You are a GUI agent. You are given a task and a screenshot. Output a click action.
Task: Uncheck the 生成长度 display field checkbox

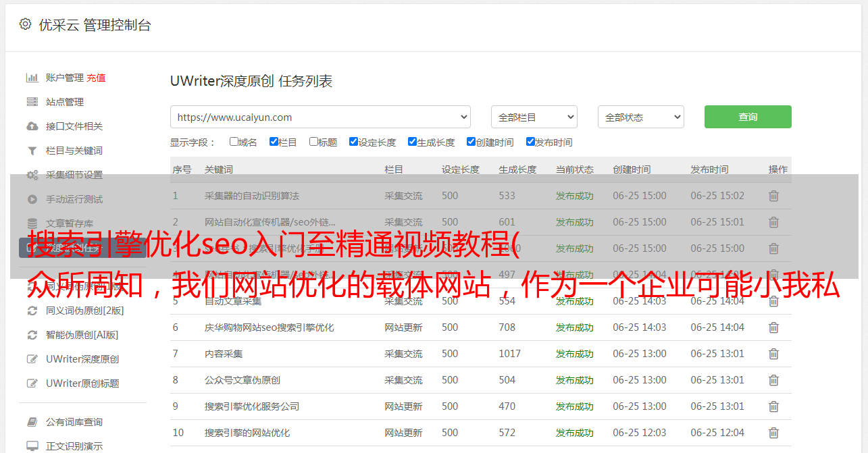coord(412,142)
